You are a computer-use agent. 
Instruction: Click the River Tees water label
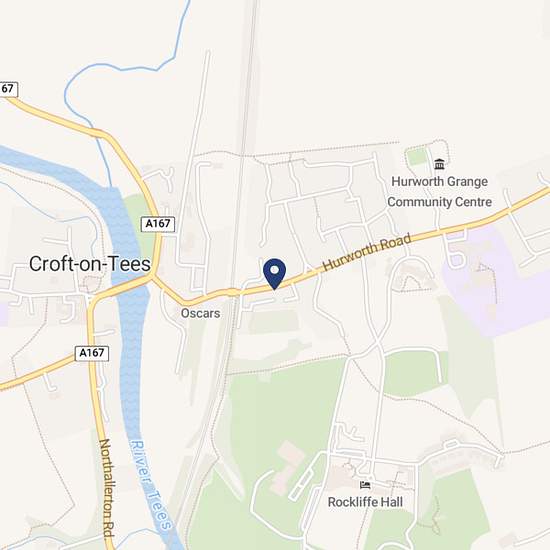coord(151,485)
